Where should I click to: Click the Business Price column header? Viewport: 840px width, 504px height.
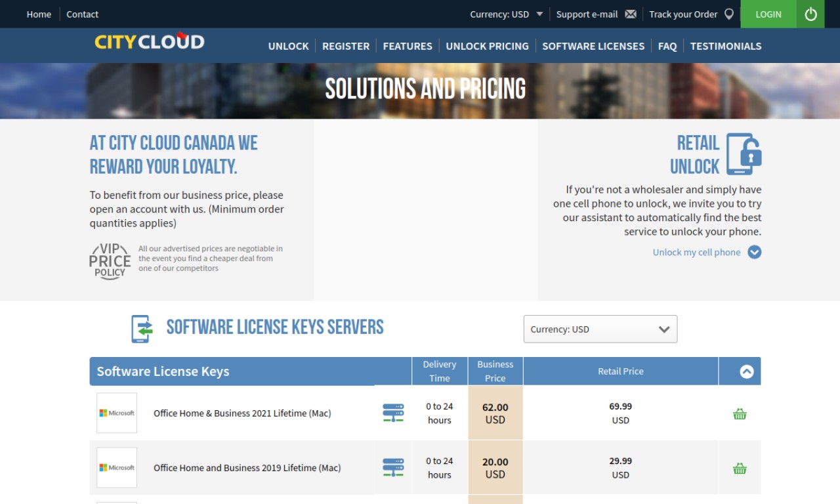[x=495, y=371]
